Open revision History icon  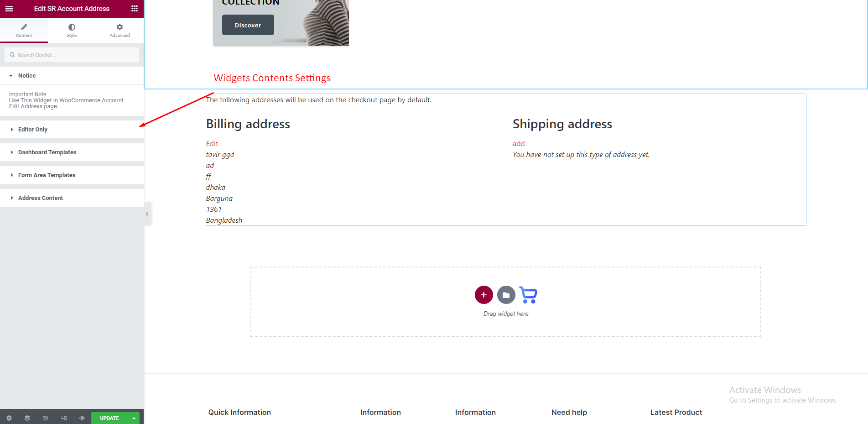coord(46,418)
